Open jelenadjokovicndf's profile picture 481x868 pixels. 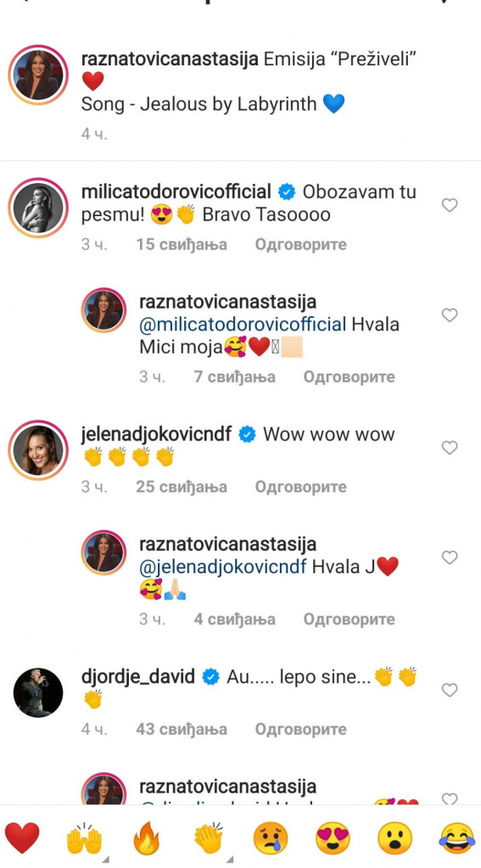[38, 449]
